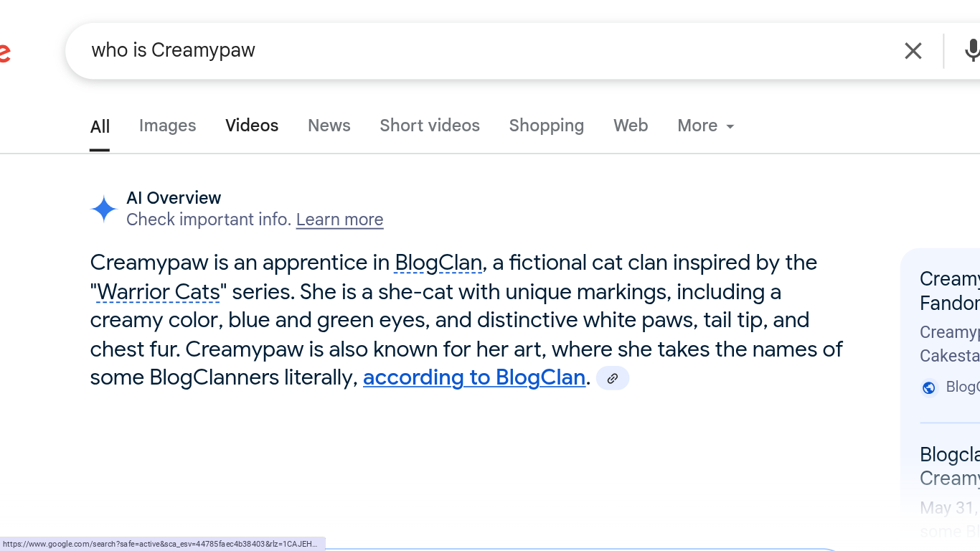The width and height of the screenshot is (980, 551).
Task: Click the underlined BlogClan term in the overview
Action: (438, 263)
